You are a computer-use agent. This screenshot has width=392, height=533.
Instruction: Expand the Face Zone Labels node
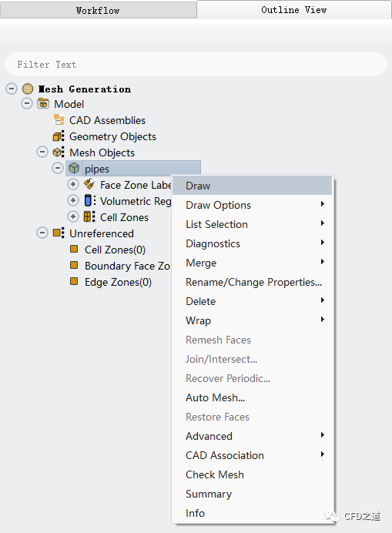[x=72, y=184]
